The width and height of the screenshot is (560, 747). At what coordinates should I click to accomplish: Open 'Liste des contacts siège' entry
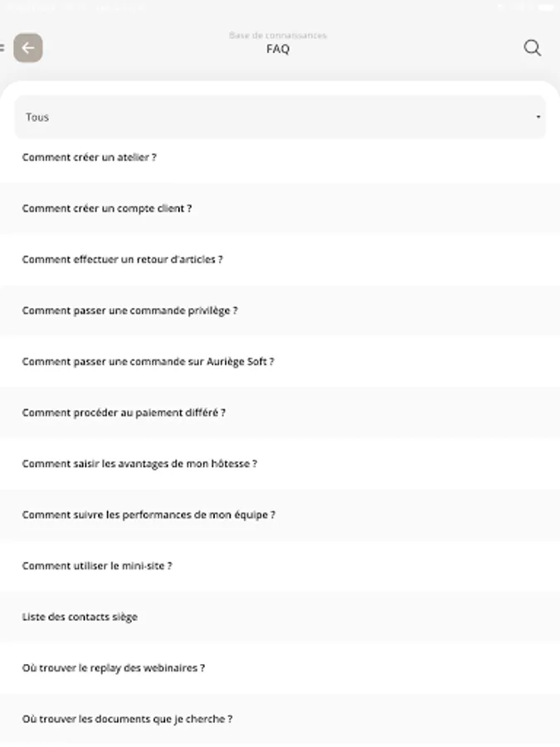pyautogui.click(x=80, y=617)
